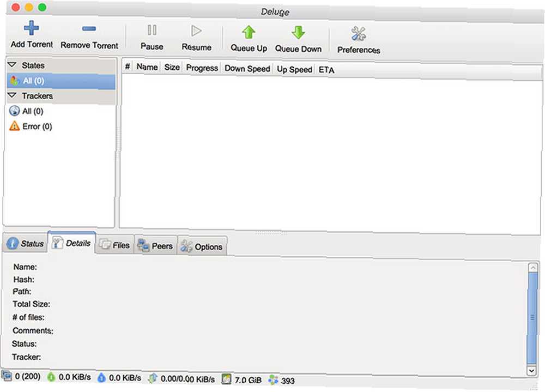Click the Add Torrent plus icon

pos(31,28)
